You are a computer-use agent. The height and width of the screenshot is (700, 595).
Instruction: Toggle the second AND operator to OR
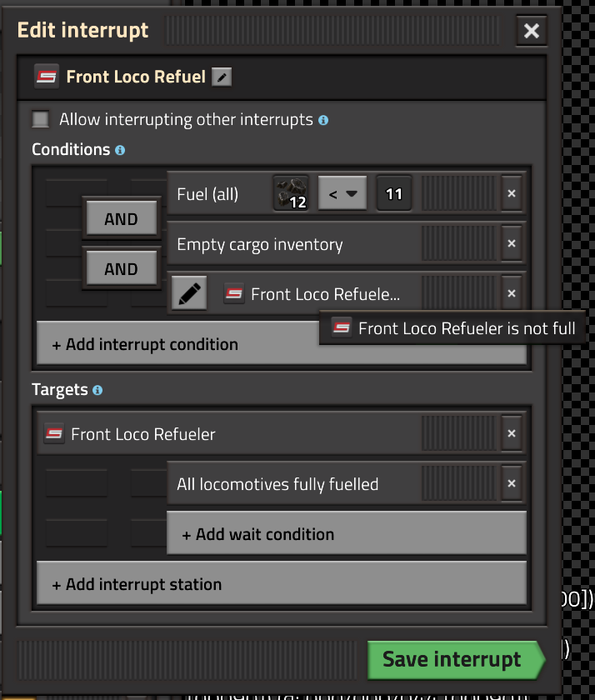tap(122, 268)
